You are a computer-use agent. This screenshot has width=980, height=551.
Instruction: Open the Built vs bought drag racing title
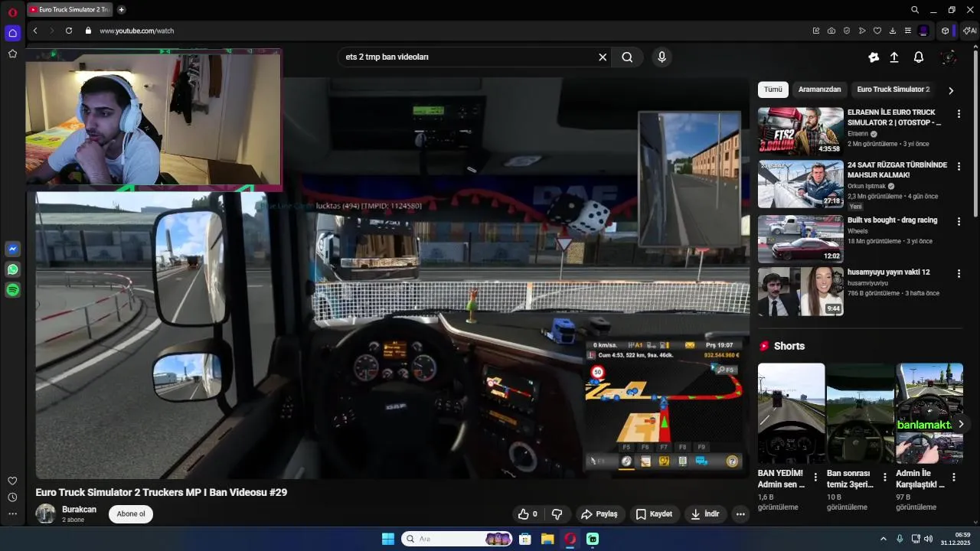(893, 220)
